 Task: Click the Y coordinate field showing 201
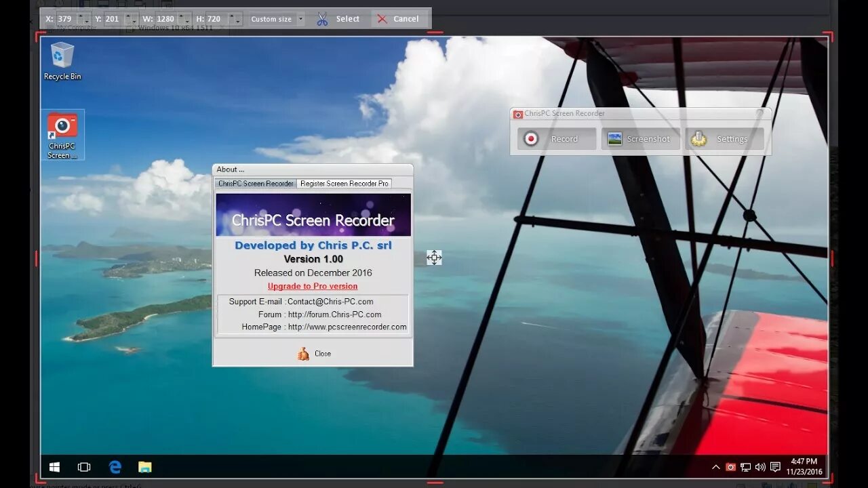click(x=114, y=19)
